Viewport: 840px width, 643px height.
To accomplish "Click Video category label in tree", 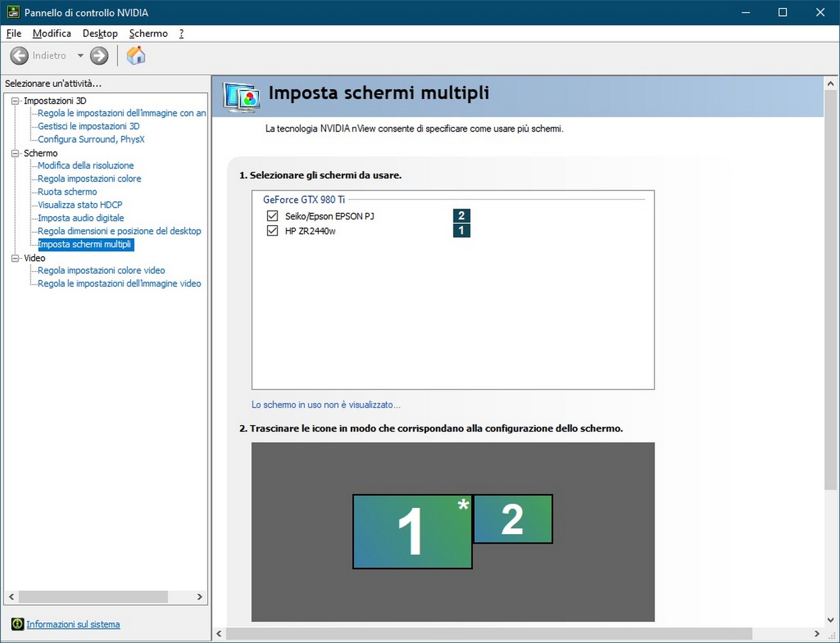I will click(35, 258).
